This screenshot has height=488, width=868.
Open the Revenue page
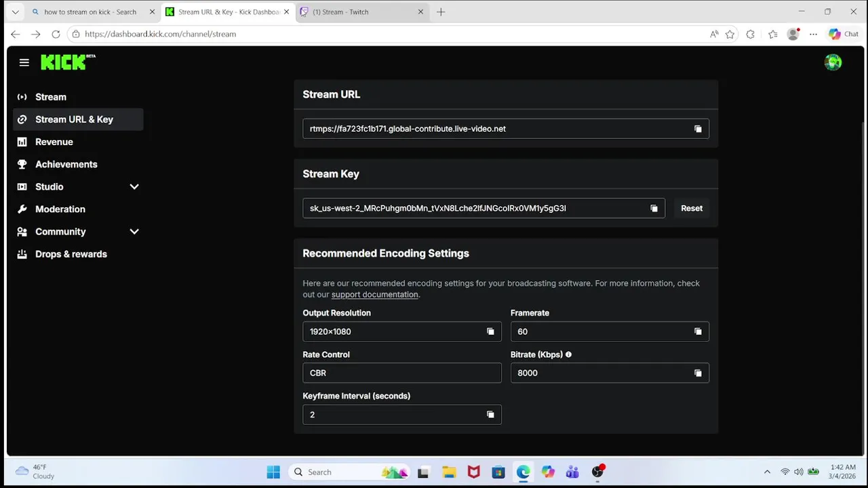click(78, 142)
